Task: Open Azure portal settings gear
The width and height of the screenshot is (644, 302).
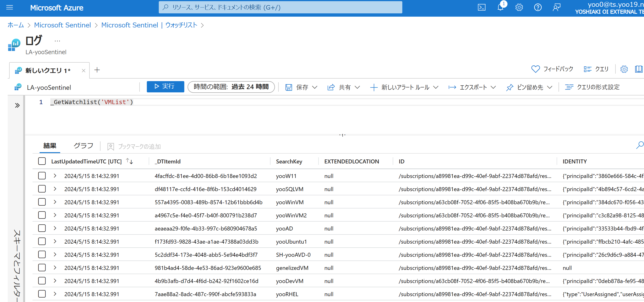Action: click(x=519, y=8)
